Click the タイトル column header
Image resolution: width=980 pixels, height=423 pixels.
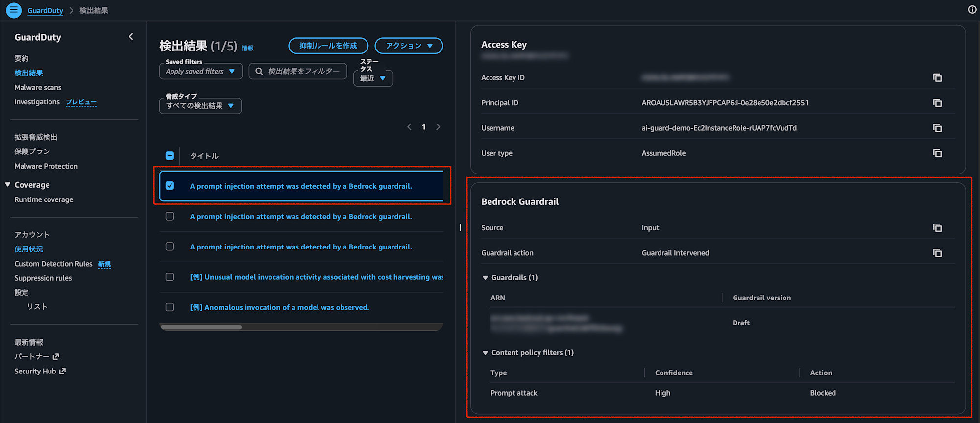[204, 156]
